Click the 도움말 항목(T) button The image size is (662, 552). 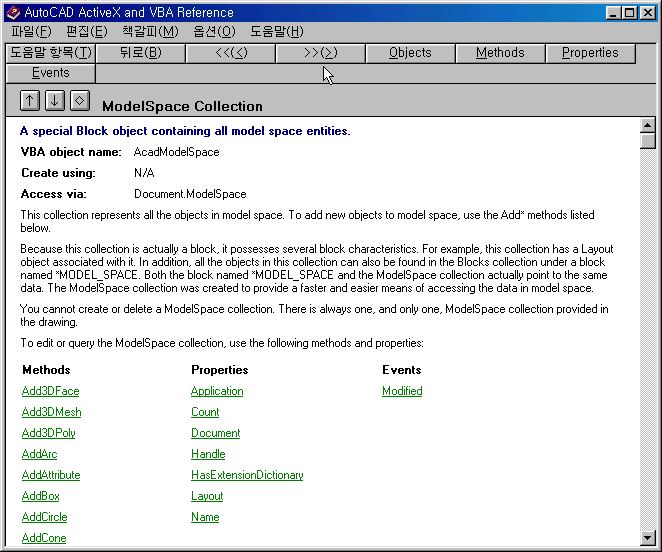coord(51,53)
